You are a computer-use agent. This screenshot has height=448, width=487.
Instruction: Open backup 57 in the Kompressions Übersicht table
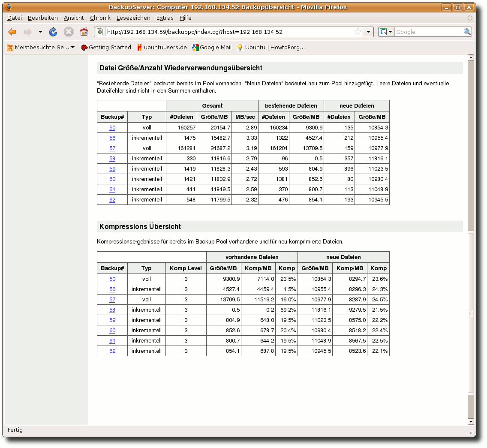pos(112,300)
